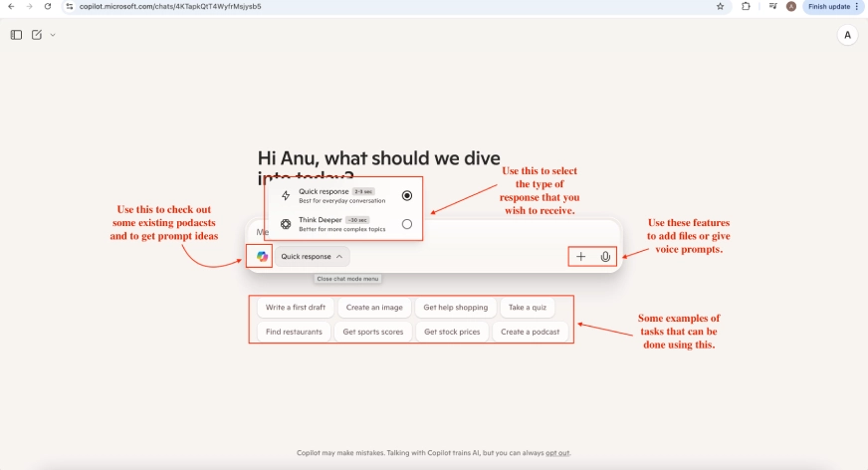
Task: Collapse the Quick response mode dropdown
Action: coord(312,256)
